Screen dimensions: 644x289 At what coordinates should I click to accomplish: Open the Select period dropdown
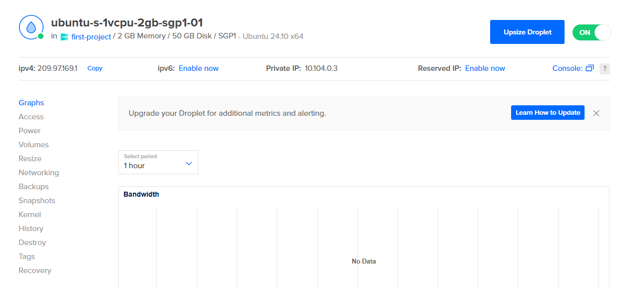(158, 162)
